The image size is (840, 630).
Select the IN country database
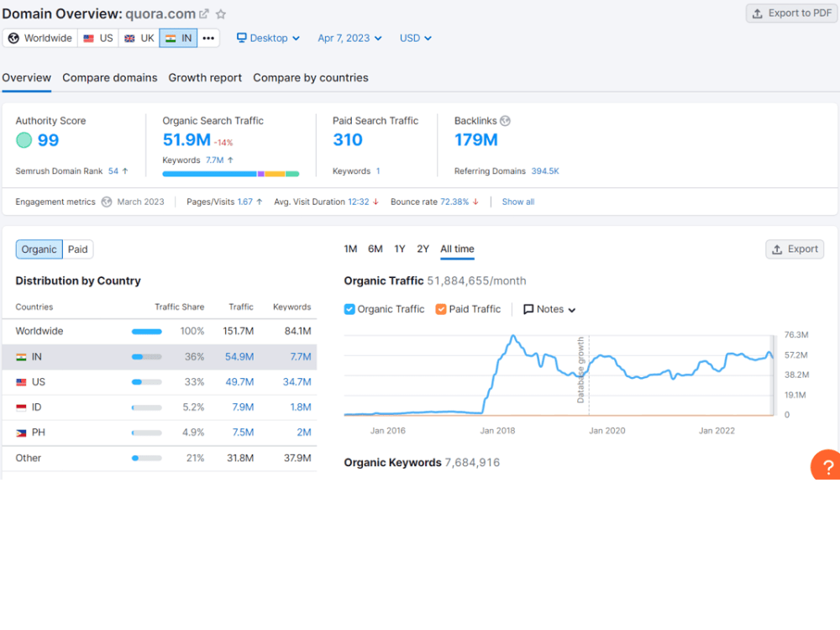click(178, 38)
